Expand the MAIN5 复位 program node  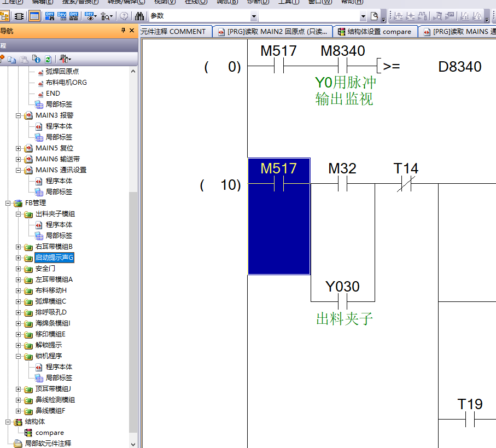point(19,148)
